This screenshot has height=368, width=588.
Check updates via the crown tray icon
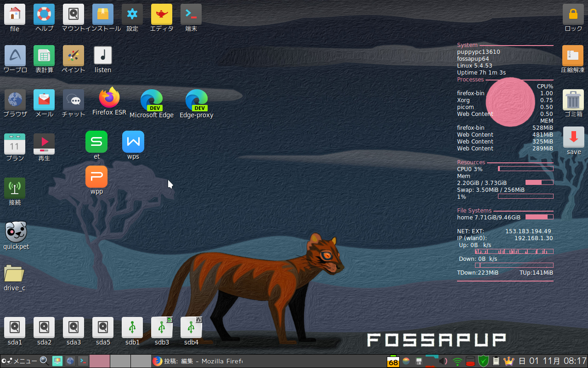coord(509,361)
